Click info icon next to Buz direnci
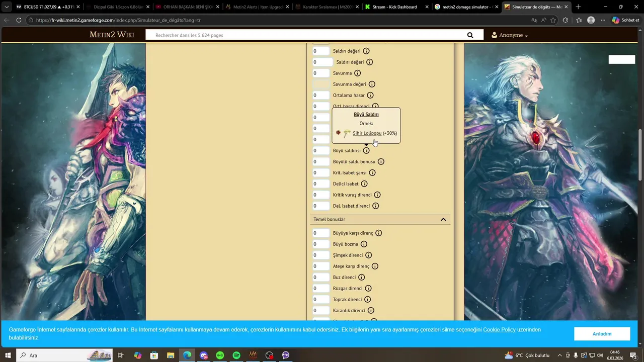 pyautogui.click(x=361, y=278)
